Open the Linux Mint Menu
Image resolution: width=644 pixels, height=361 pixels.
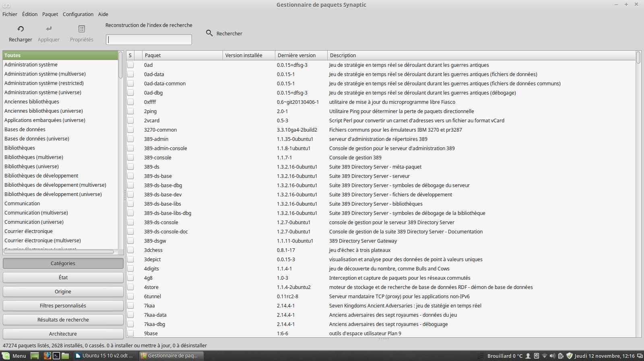point(14,356)
